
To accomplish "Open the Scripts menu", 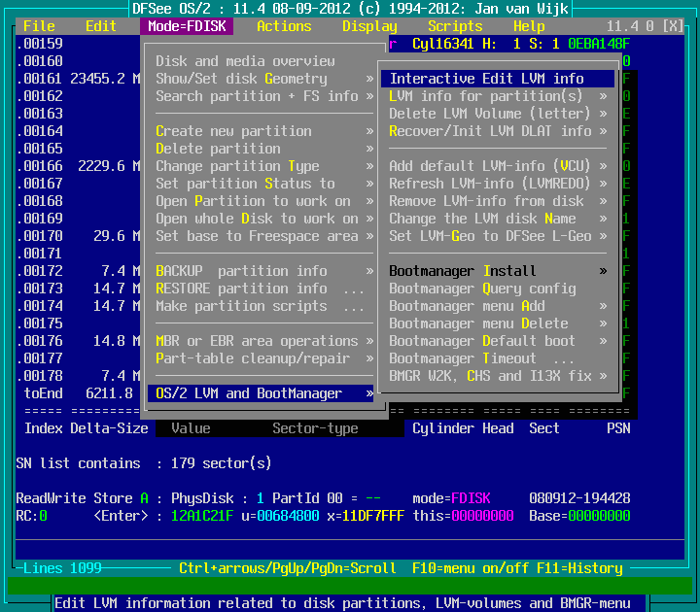I will 455,26.
